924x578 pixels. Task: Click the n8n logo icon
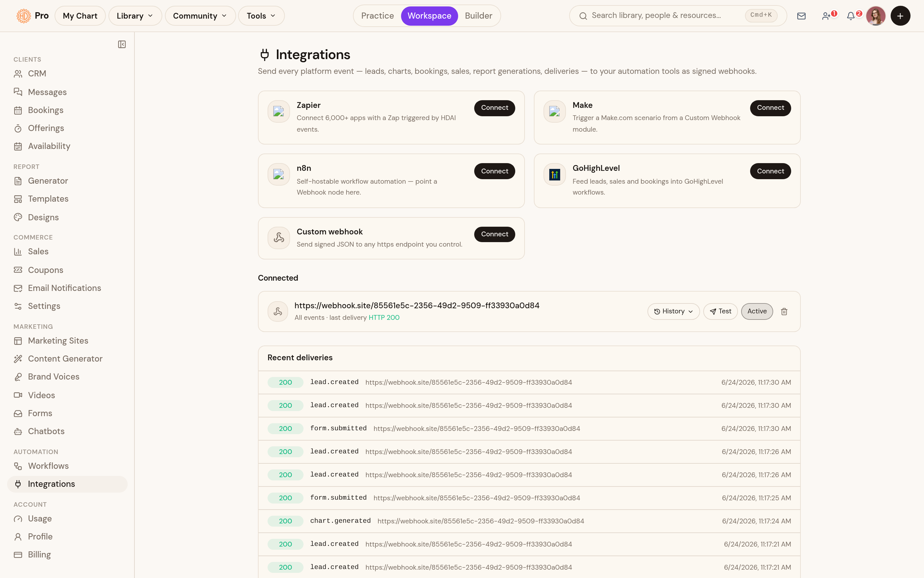pyautogui.click(x=279, y=174)
